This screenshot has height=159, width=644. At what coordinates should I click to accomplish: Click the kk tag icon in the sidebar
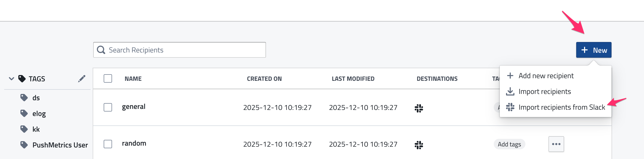click(x=24, y=129)
